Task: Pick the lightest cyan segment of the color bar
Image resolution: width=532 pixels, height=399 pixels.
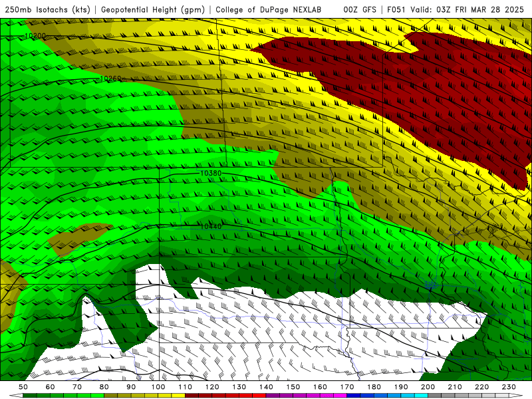Action: tap(421, 396)
